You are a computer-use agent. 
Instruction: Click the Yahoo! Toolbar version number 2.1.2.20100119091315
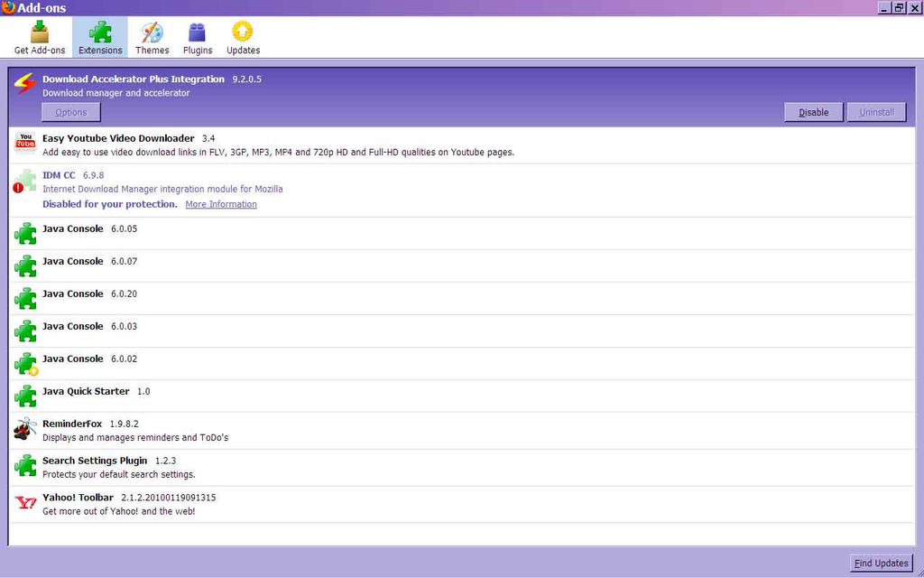click(169, 498)
